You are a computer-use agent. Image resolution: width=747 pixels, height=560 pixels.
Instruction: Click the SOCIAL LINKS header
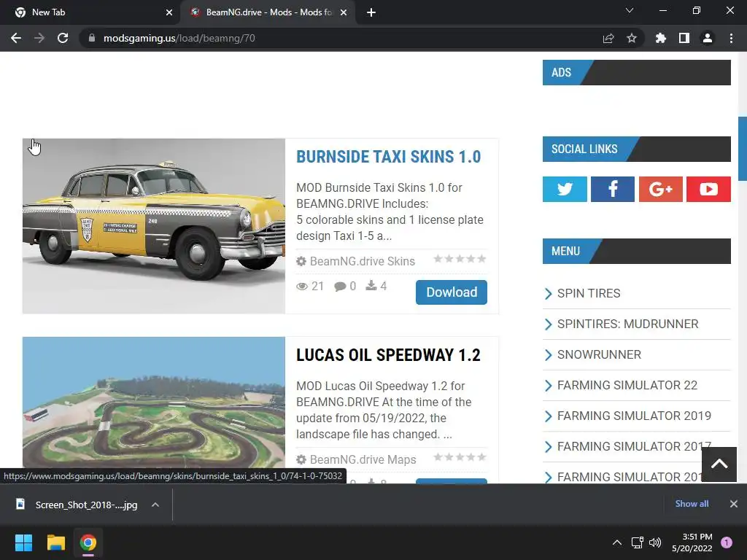pyautogui.click(x=636, y=149)
